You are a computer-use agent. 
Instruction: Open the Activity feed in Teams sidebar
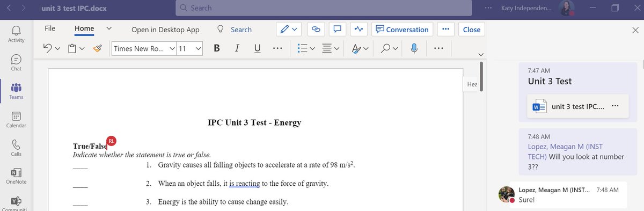pos(16,33)
